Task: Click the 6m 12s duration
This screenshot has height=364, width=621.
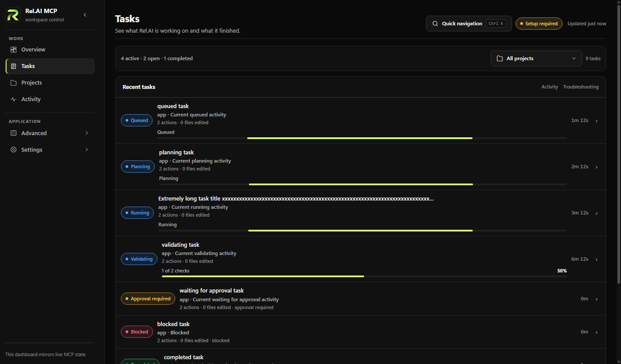Action: pyautogui.click(x=580, y=259)
